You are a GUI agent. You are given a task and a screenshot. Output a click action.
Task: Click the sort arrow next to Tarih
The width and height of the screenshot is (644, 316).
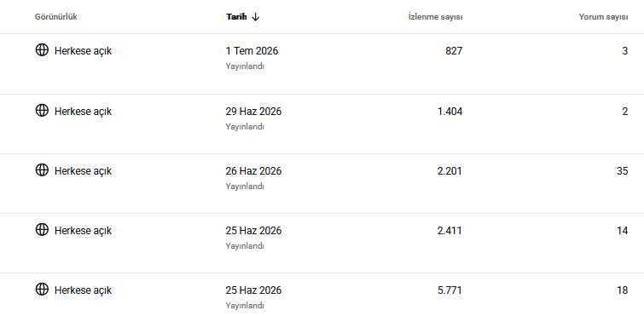point(255,17)
